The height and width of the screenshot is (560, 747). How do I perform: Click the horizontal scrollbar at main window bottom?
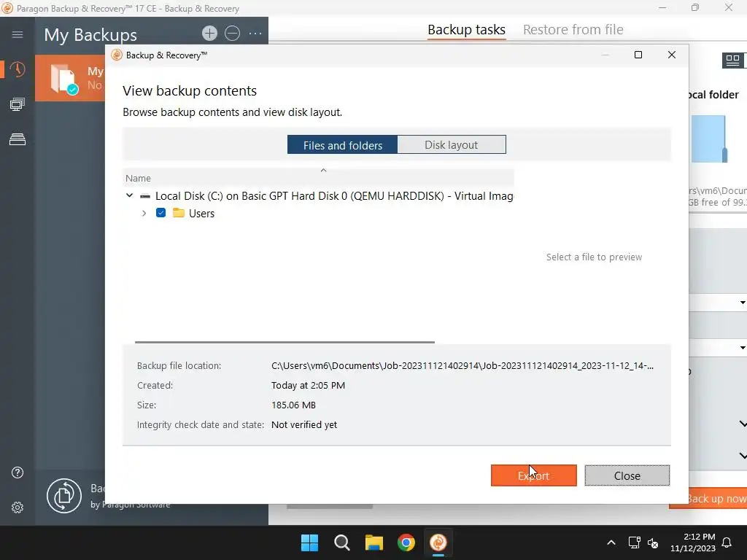[x=330, y=507]
